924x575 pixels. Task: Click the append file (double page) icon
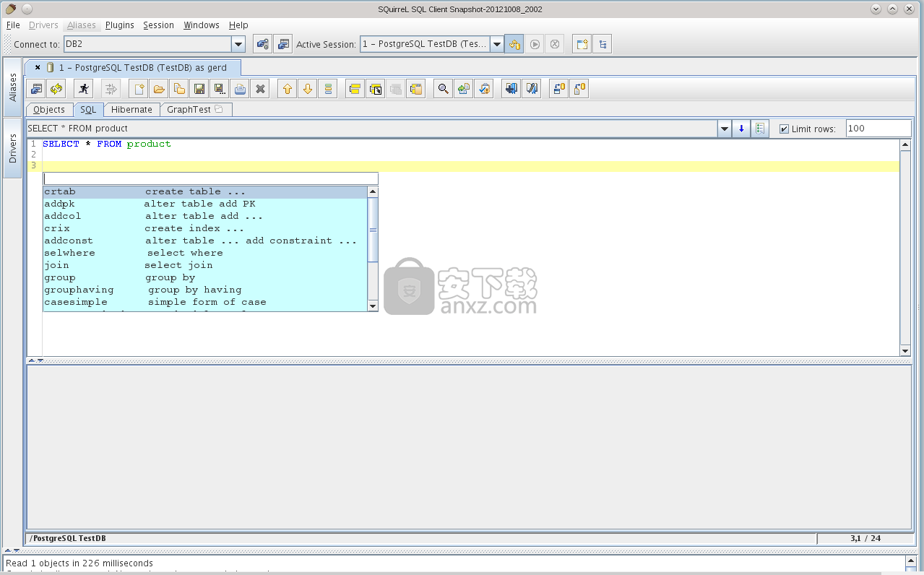pyautogui.click(x=179, y=89)
